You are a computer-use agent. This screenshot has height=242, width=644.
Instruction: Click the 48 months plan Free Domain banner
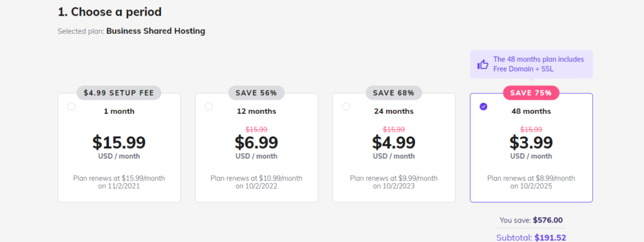click(531, 64)
